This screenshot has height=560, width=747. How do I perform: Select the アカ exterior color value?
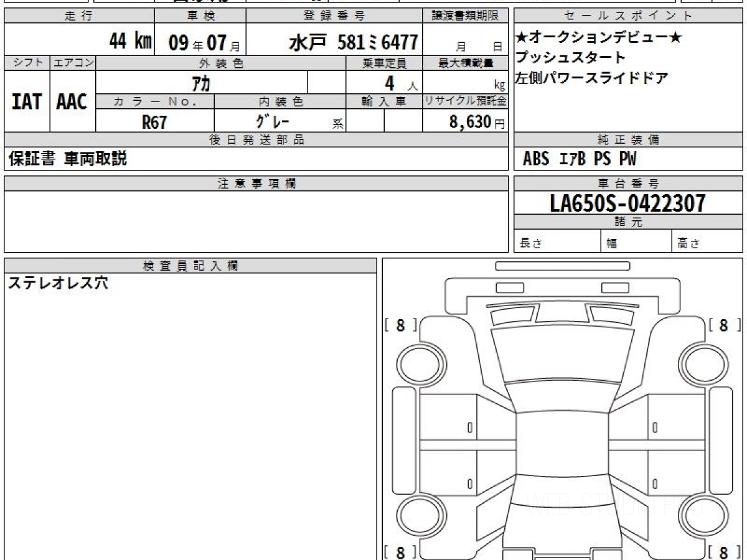(201, 83)
